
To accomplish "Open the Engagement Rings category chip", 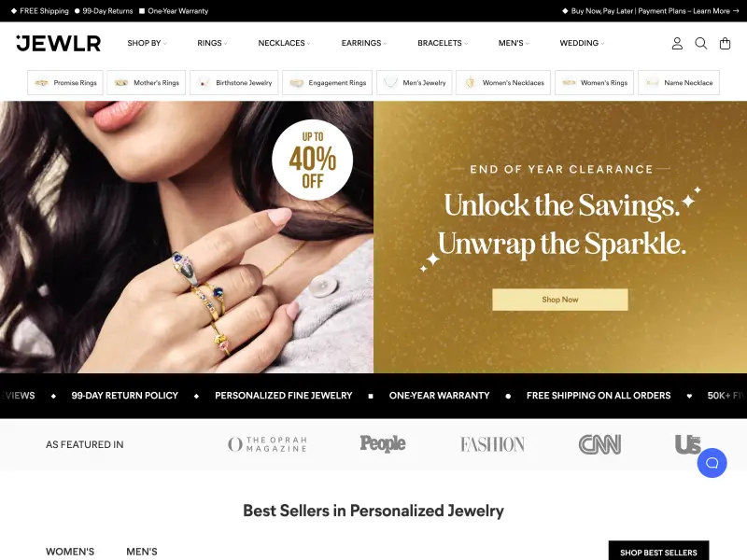I will coord(328,82).
